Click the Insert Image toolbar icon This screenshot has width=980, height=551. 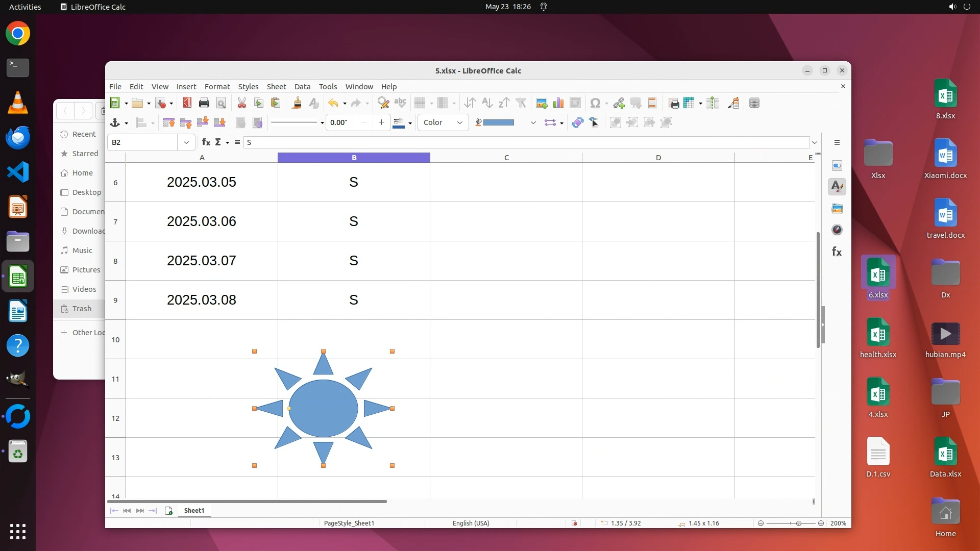point(542,103)
